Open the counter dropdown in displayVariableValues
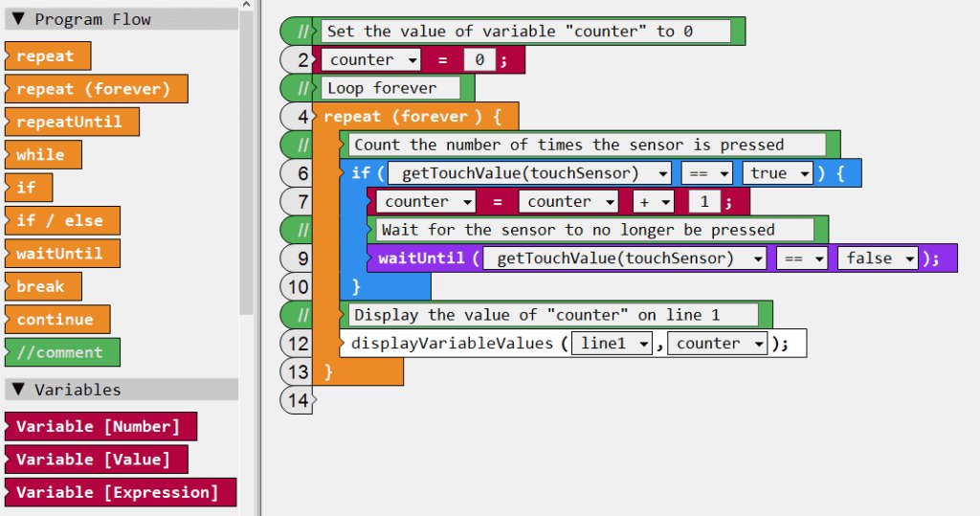This screenshot has height=516, width=980. pos(717,344)
